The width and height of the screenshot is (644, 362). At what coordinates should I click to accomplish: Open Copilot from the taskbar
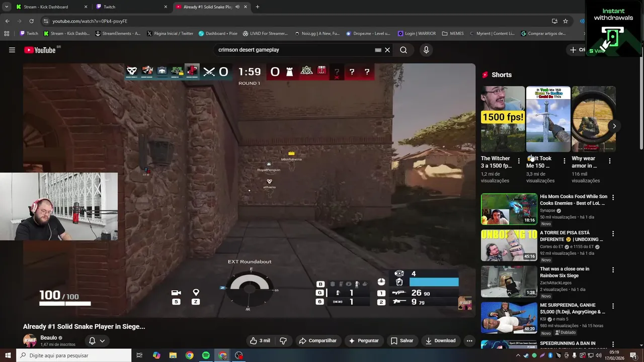pos(156,355)
